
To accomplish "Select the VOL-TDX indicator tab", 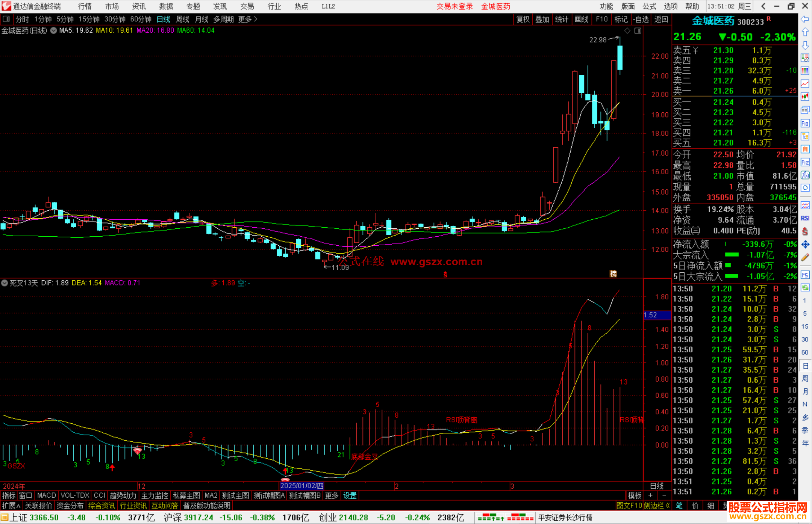I will pyautogui.click(x=75, y=495).
